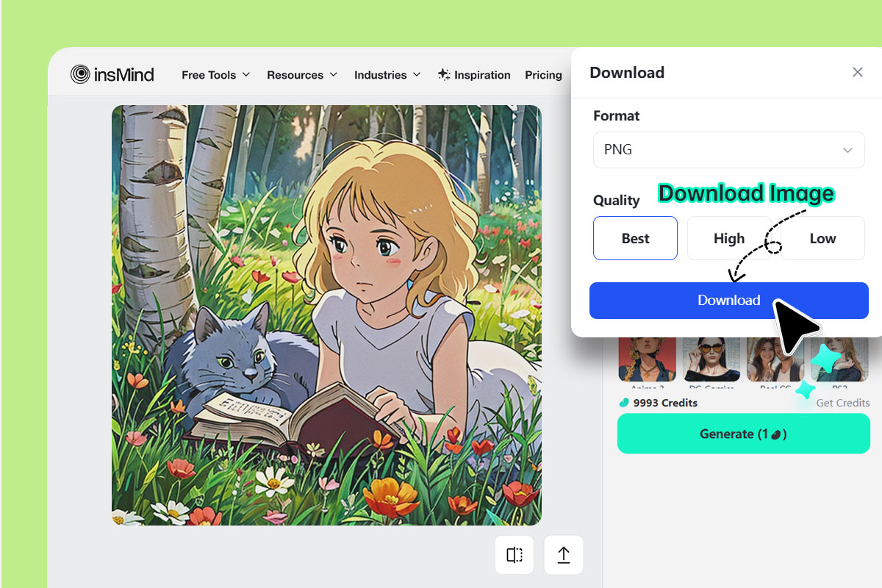Select High quality
This screenshot has width=882, height=588.
tap(728, 238)
